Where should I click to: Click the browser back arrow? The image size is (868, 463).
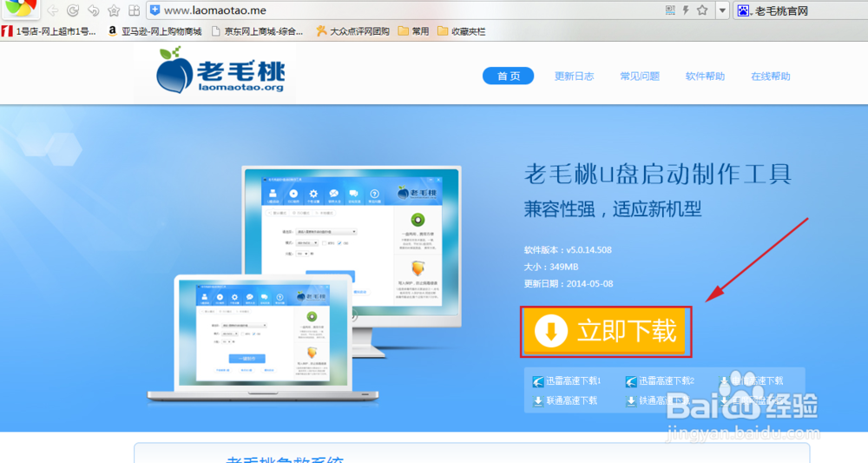pyautogui.click(x=53, y=10)
